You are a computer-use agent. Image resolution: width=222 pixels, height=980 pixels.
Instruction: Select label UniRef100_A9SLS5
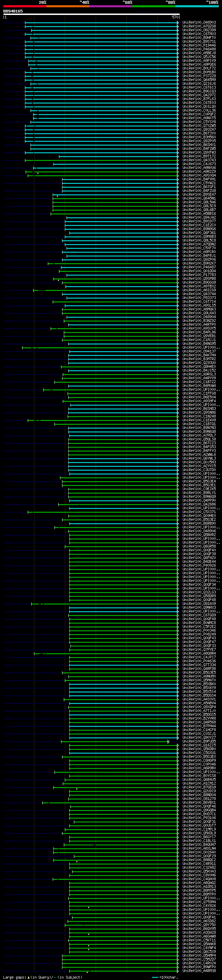pyautogui.click(x=199, y=305)
